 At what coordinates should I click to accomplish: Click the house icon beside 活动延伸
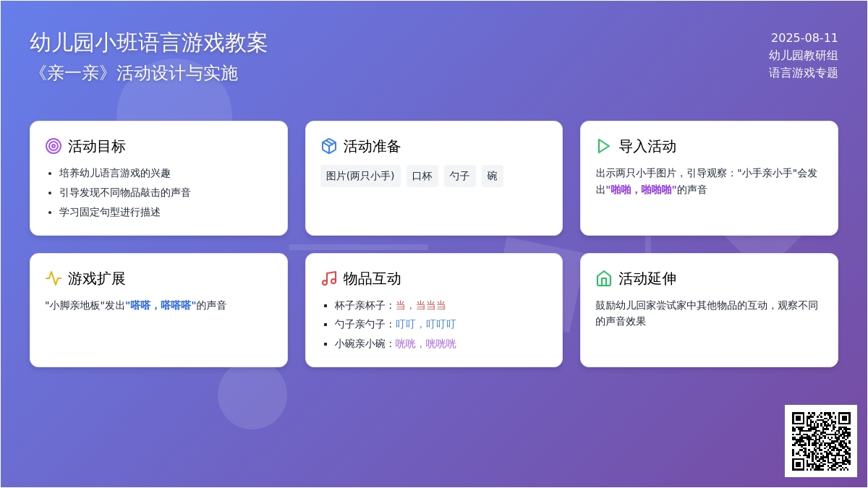click(x=604, y=278)
